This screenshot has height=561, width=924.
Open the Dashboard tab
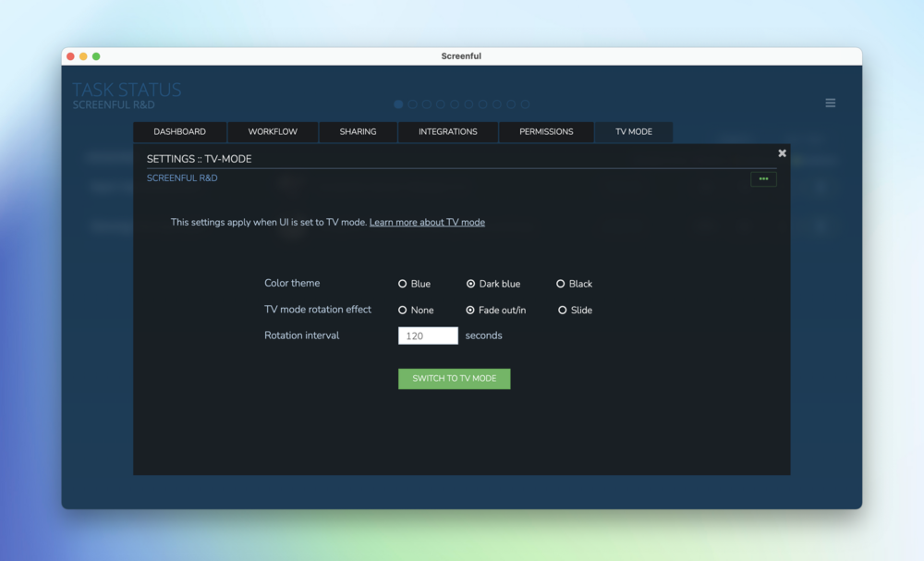pos(180,132)
